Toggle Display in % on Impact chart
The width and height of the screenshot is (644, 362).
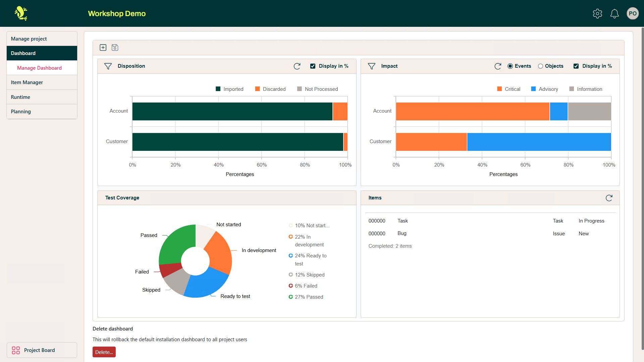coord(576,66)
